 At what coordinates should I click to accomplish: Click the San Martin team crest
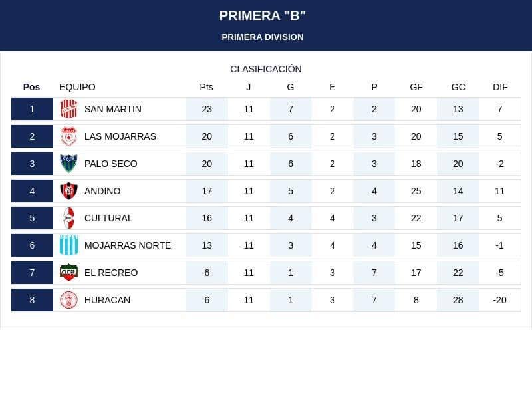(x=69, y=109)
